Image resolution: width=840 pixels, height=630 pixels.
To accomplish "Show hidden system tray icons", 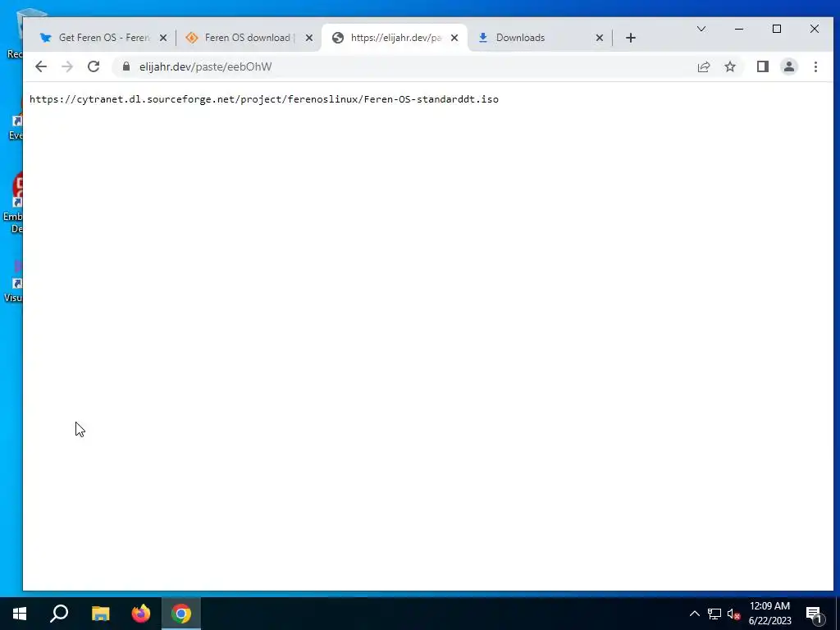I will [694, 614].
